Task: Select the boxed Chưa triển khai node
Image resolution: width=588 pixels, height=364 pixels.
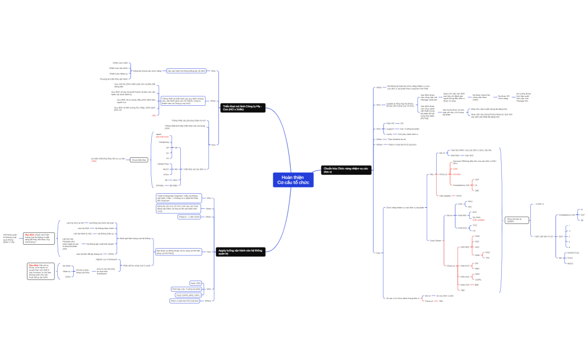Action: 139,160
